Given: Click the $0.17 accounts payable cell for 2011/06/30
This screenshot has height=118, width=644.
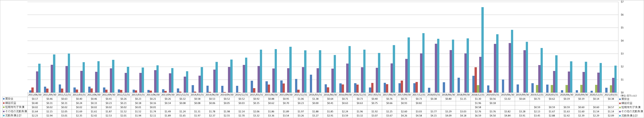Looking at the screenshot, I should point(35,99).
